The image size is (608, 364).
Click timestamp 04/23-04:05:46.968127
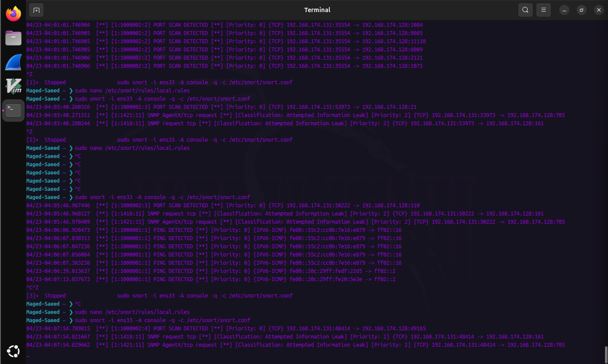click(x=58, y=214)
